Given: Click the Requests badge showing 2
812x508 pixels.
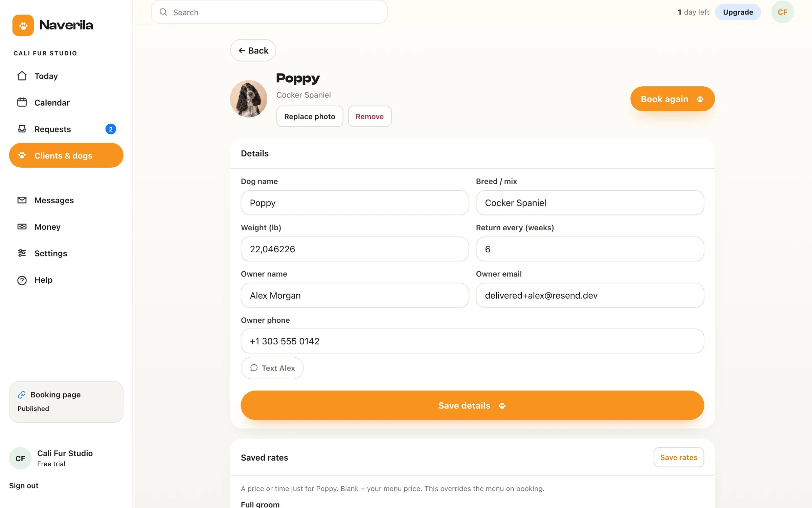Looking at the screenshot, I should (111, 129).
